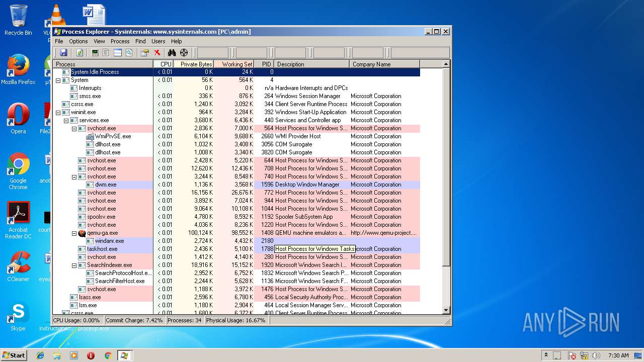Open the Google Chrome desktop icon
Image resolution: width=644 pixels, height=362 pixels.
[18, 171]
